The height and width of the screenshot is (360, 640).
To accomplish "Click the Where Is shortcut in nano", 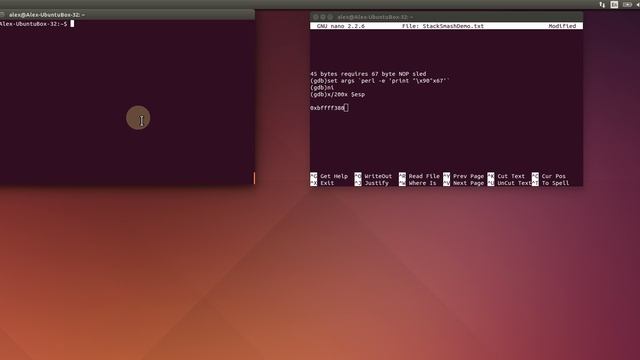I will pyautogui.click(x=418, y=183).
